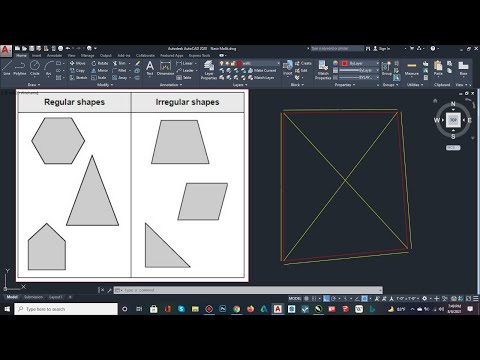Expand the Modify panel flyout
This screenshot has width=480, height=360.
coord(105,85)
